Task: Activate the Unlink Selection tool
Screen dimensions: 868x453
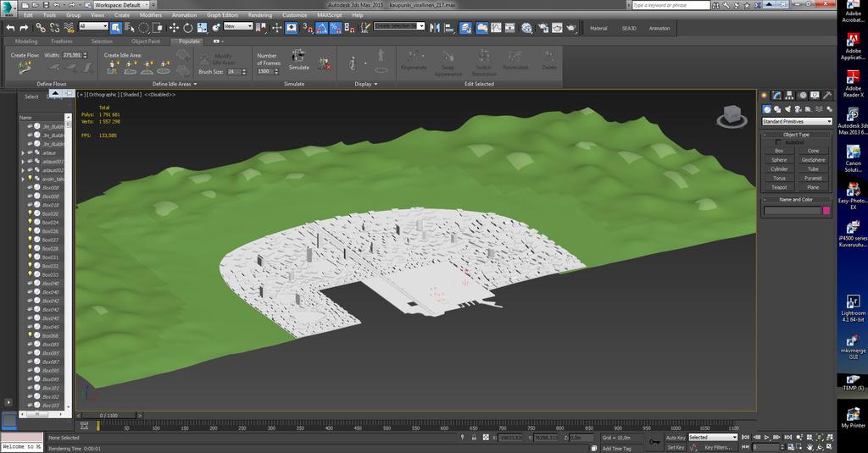Action: click(54, 28)
